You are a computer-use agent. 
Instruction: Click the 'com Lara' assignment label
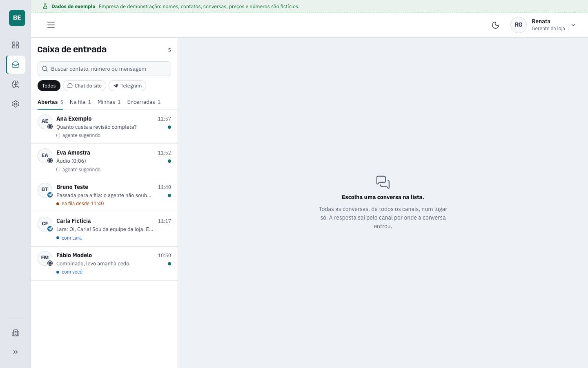tap(69, 238)
